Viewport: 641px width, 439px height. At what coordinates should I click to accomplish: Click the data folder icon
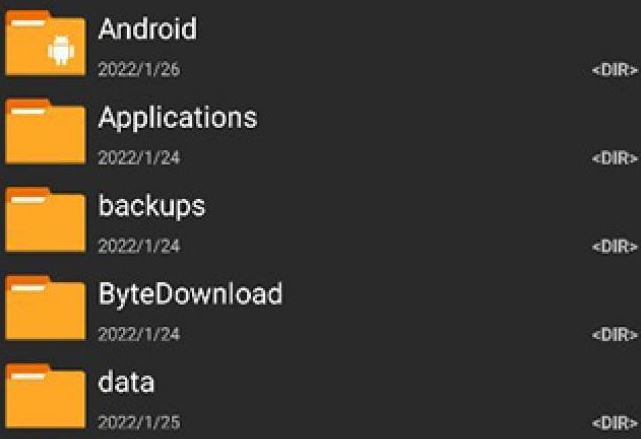tap(45, 395)
